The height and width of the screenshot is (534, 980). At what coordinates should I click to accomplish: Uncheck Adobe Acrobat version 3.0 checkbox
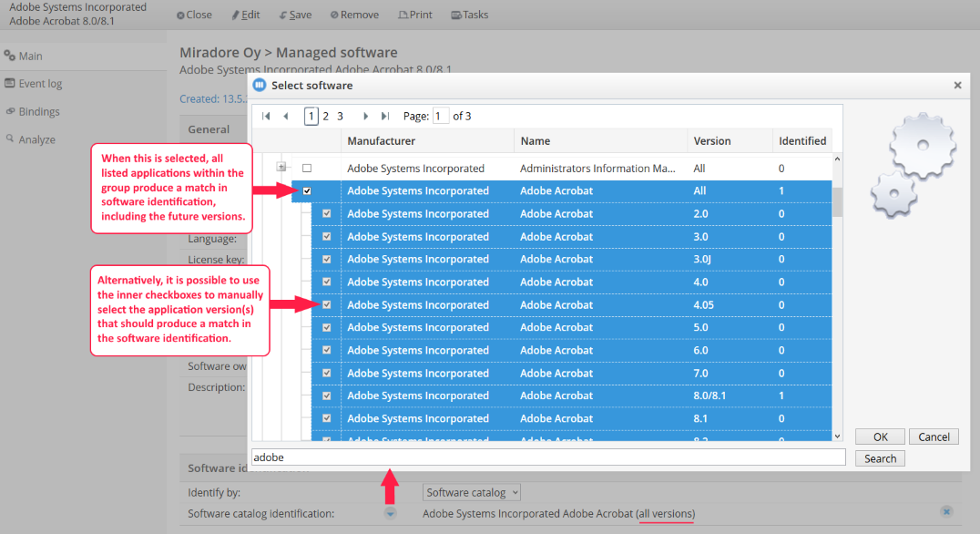[x=327, y=236]
